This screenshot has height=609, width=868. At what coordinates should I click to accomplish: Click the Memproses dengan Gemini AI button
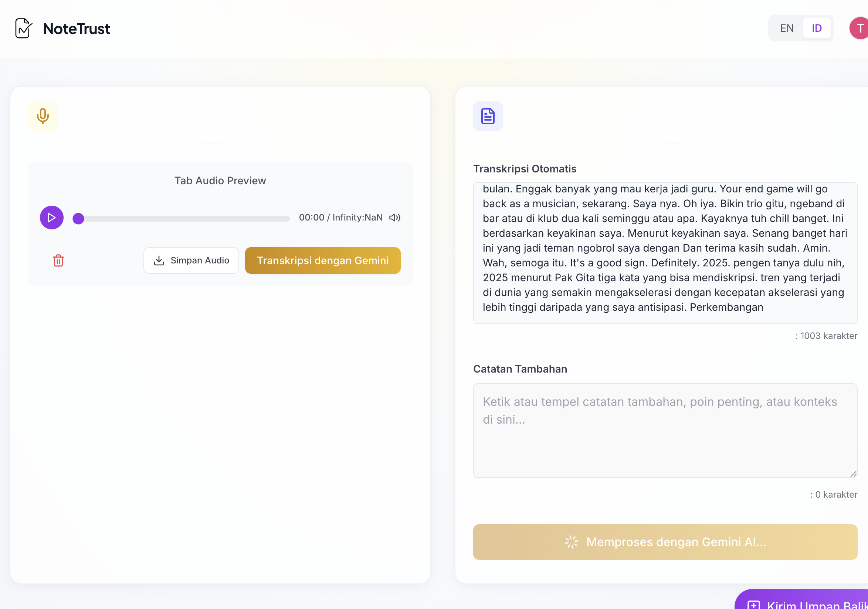click(665, 542)
